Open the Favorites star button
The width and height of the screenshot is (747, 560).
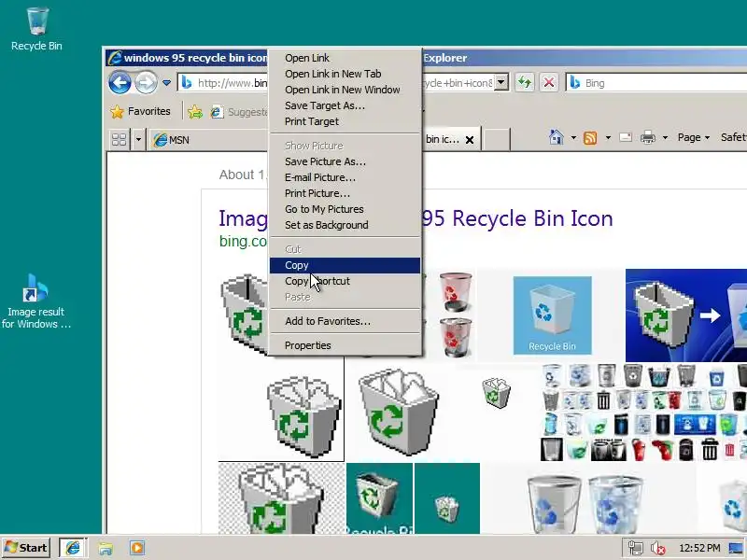point(140,111)
